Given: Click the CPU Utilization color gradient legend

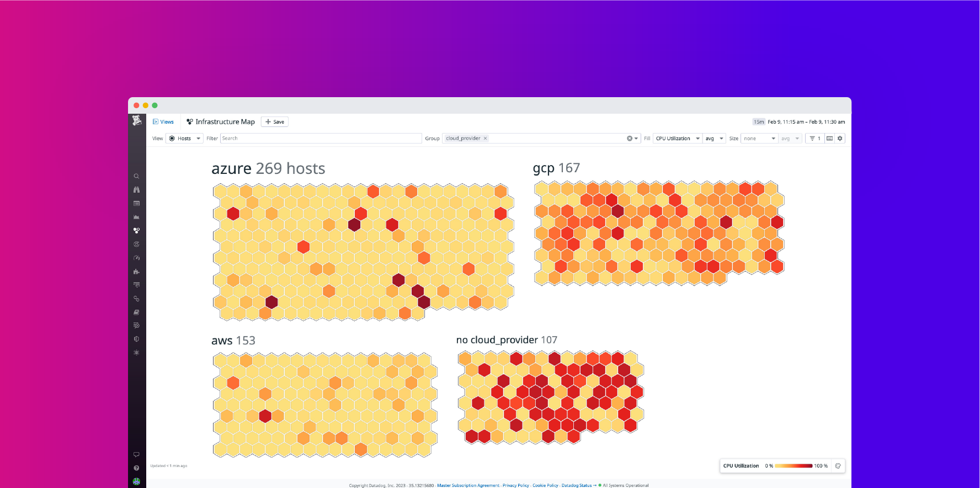Looking at the screenshot, I should [x=793, y=466].
